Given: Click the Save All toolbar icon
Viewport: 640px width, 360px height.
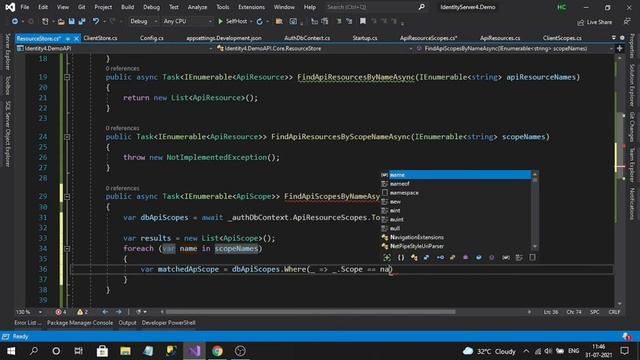Looking at the screenshot, I should coord(82,21).
